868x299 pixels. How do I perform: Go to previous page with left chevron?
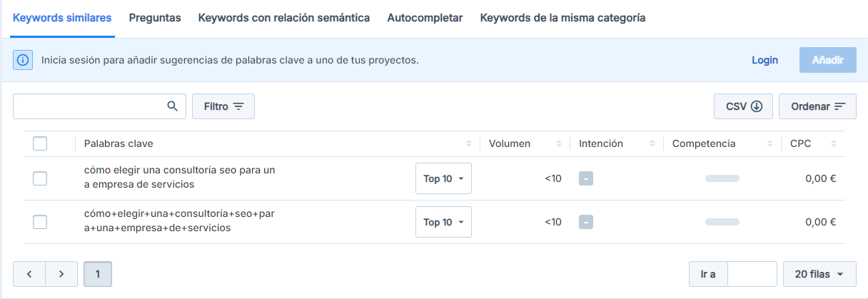click(29, 274)
